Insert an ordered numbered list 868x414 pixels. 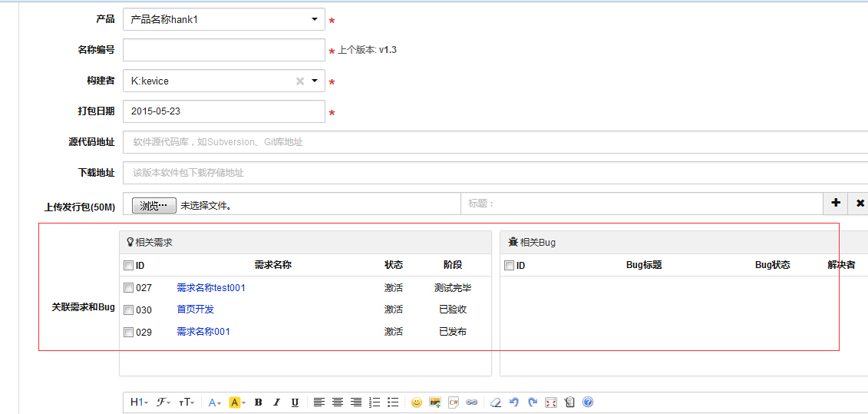pos(375,402)
